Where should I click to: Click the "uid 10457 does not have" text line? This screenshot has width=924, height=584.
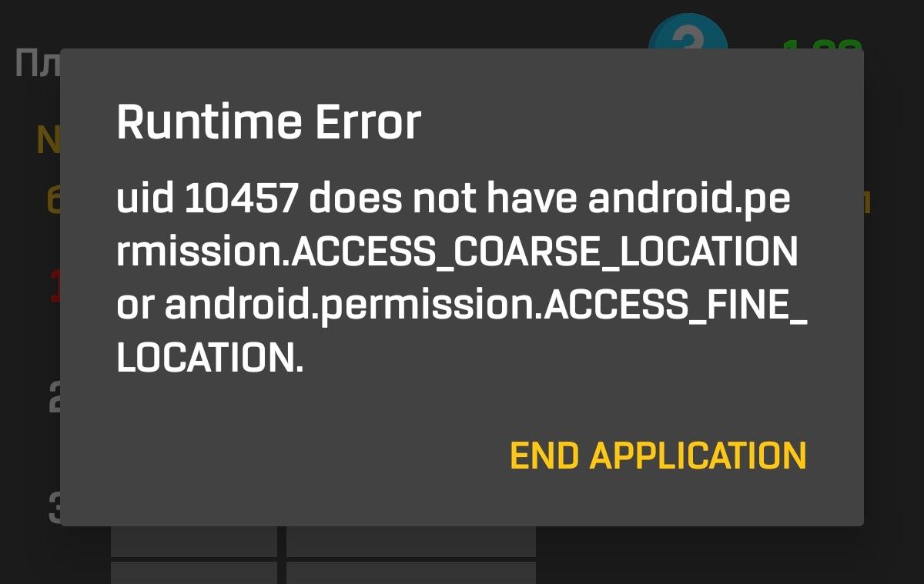pos(454,200)
